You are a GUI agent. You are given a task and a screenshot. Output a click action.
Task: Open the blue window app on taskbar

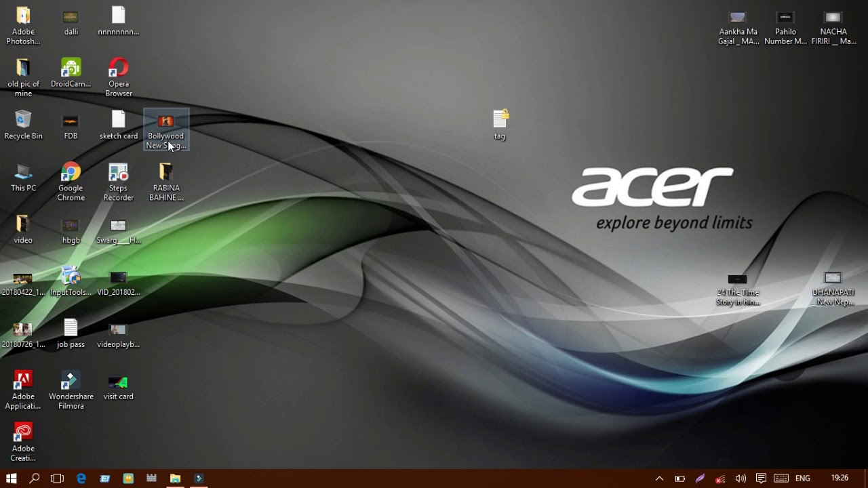tap(105, 479)
